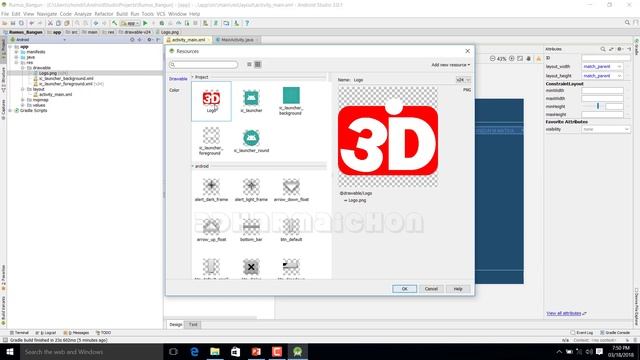Close the Resources dialog

coord(467,51)
